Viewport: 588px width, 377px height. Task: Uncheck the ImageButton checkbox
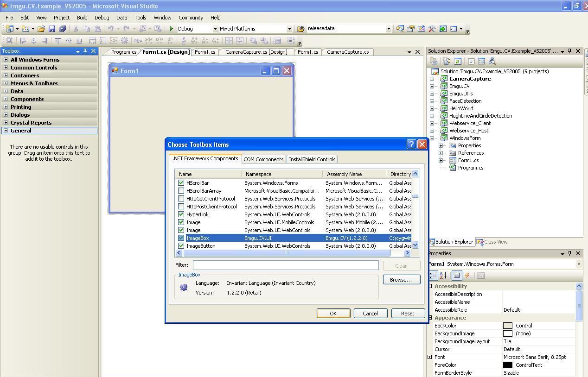(181, 246)
